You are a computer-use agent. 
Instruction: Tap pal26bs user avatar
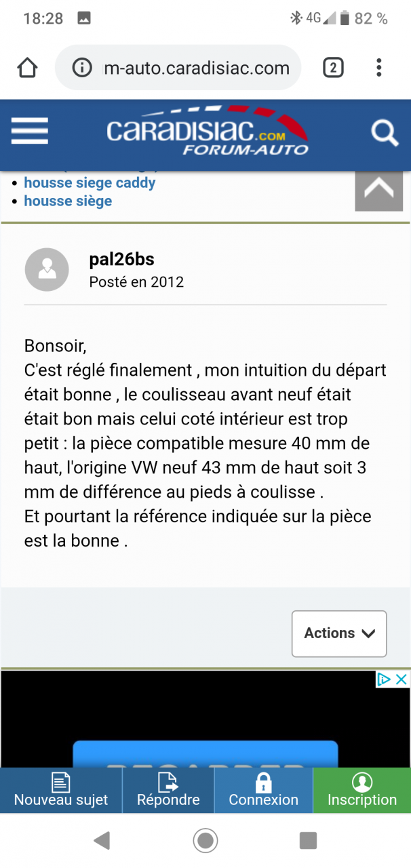[47, 270]
